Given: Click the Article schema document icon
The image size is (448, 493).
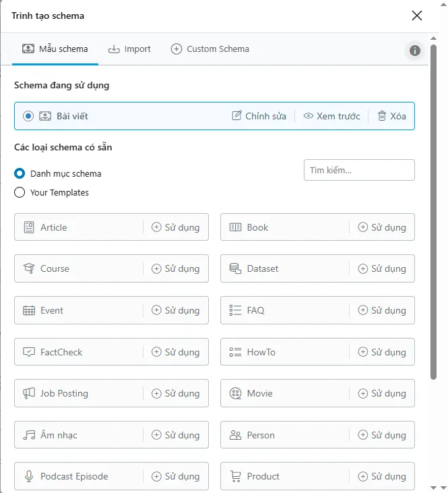Looking at the screenshot, I should [29, 227].
